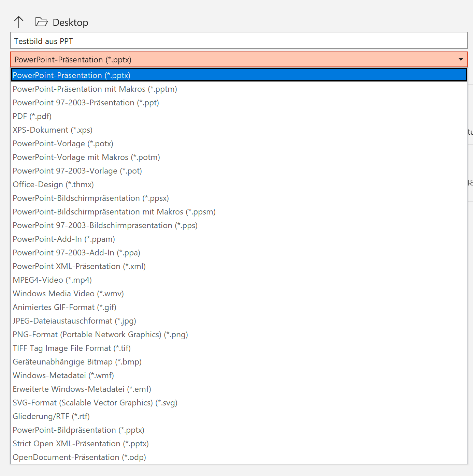Choose PowerPoint-Bildschirmpräsentation (*.ppsx)
473x476 pixels.
(x=239, y=198)
